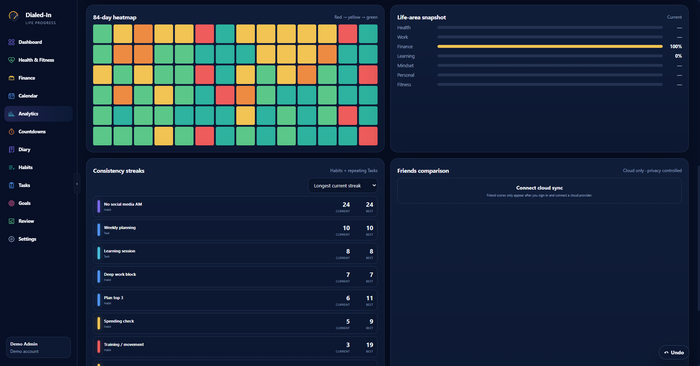Click the Work label in Life-area snapshot
This screenshot has width=700, height=366.
tap(402, 37)
